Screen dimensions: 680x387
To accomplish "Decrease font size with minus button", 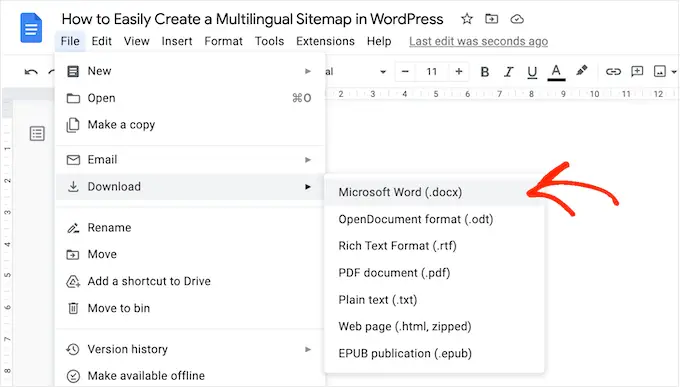I will 405,72.
